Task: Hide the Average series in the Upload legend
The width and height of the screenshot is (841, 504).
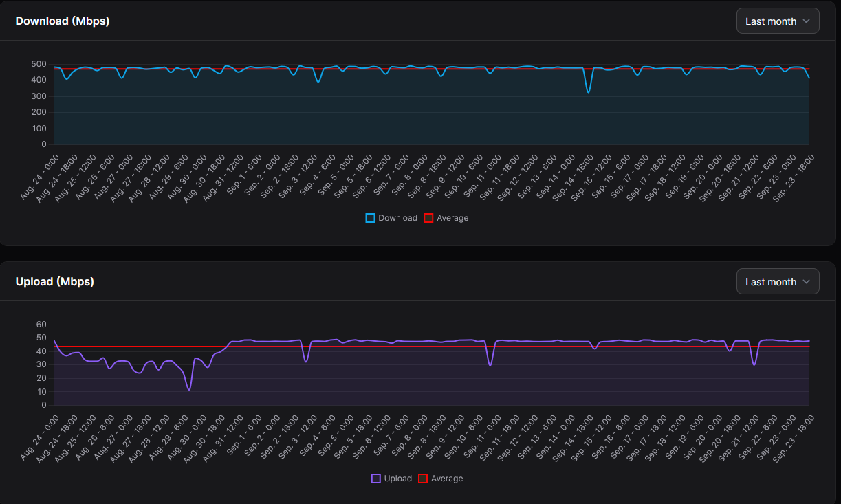Action: click(423, 479)
